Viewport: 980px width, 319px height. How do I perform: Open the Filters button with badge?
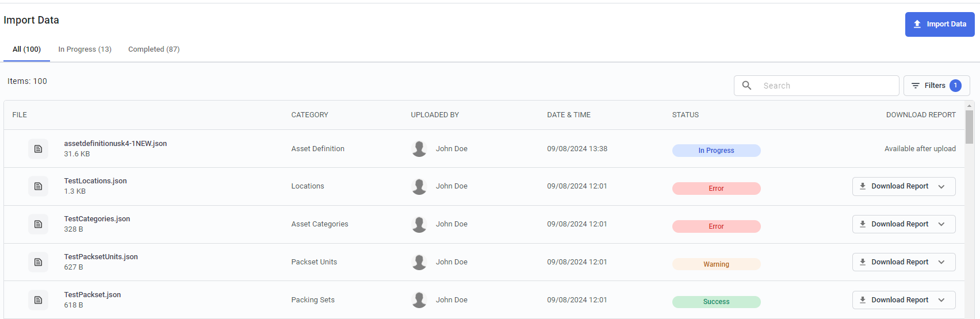936,86
